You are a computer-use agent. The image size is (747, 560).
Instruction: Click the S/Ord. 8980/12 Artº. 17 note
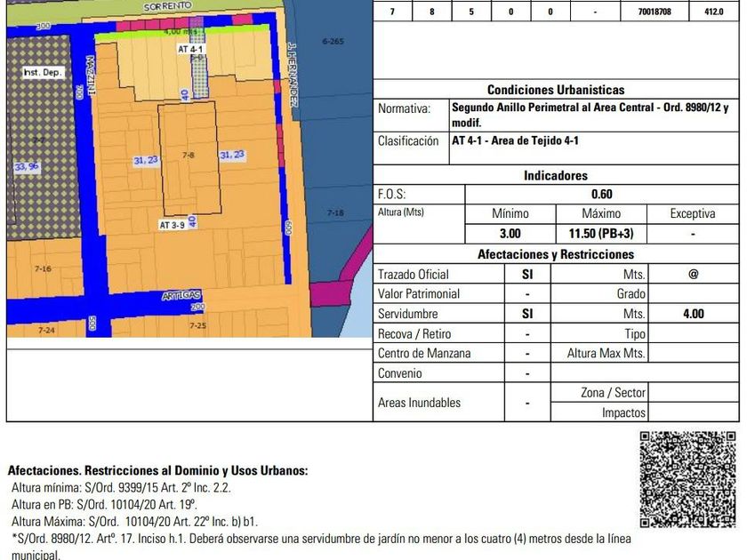(321, 547)
